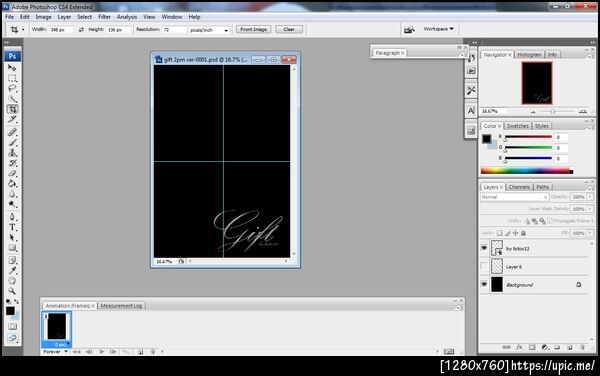Open the File menu
The width and height of the screenshot is (600, 376).
coord(9,17)
